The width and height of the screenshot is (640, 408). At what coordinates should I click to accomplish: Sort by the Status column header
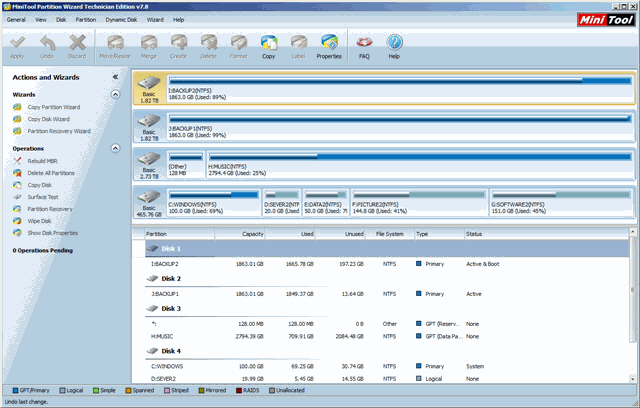tap(547, 234)
